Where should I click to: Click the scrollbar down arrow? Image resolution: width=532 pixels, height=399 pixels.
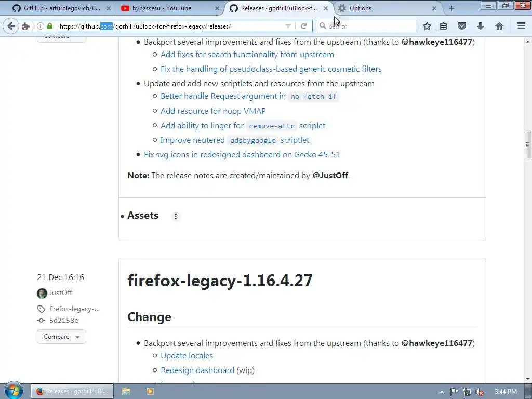[528, 379]
